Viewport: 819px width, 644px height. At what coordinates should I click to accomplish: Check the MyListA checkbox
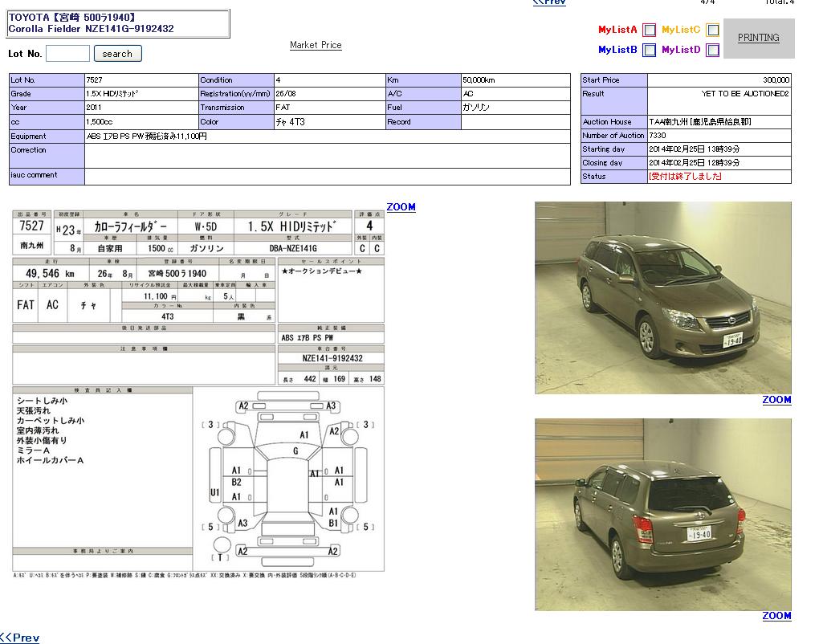pyautogui.click(x=650, y=31)
